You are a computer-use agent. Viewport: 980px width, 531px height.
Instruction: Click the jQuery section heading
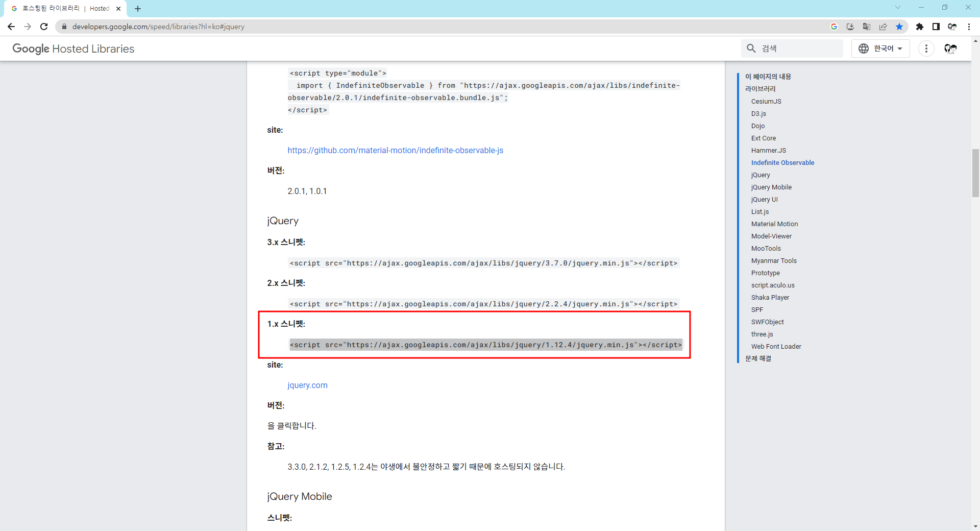[x=283, y=221]
